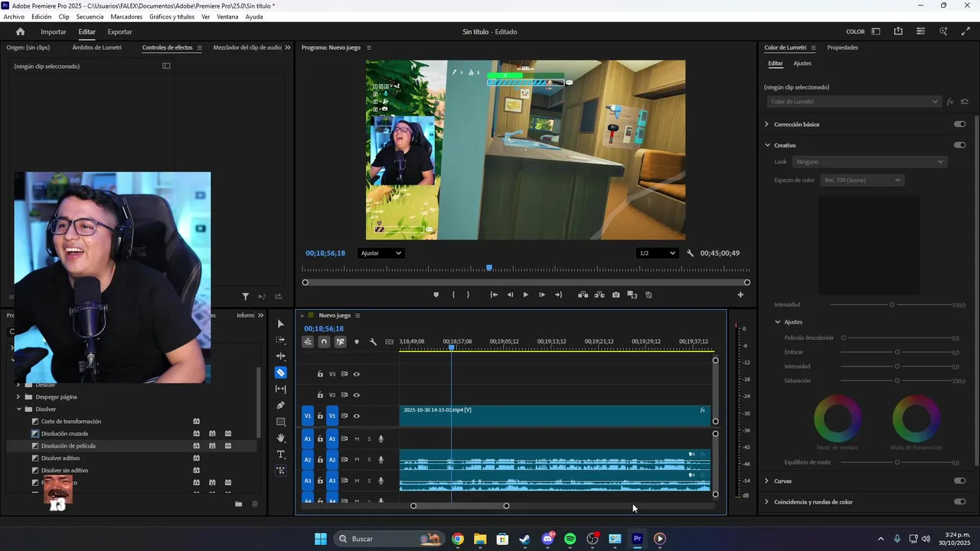
Task: Select the Ripple Edit tool
Action: [281, 357]
